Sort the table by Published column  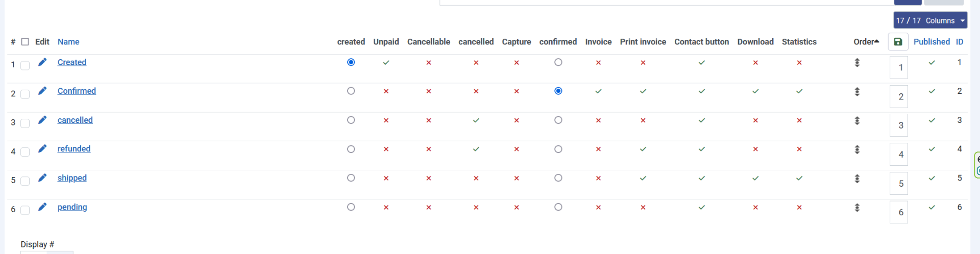(931, 42)
